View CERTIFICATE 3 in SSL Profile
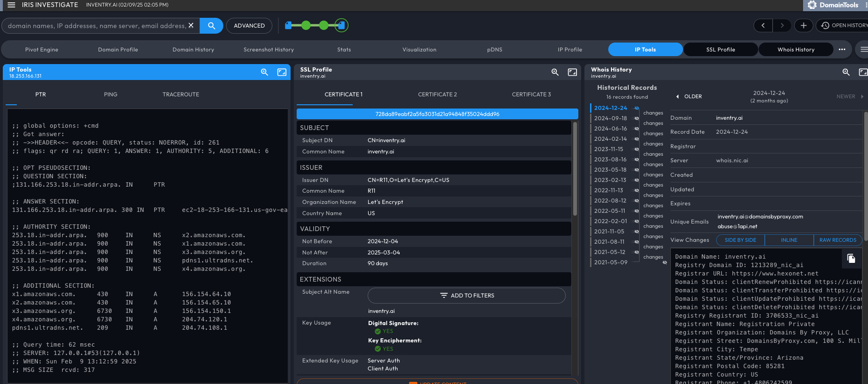This screenshot has height=384, width=868. (531, 94)
